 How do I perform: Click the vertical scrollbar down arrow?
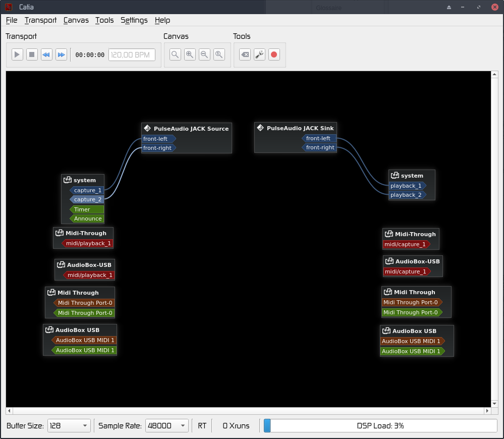point(494,404)
